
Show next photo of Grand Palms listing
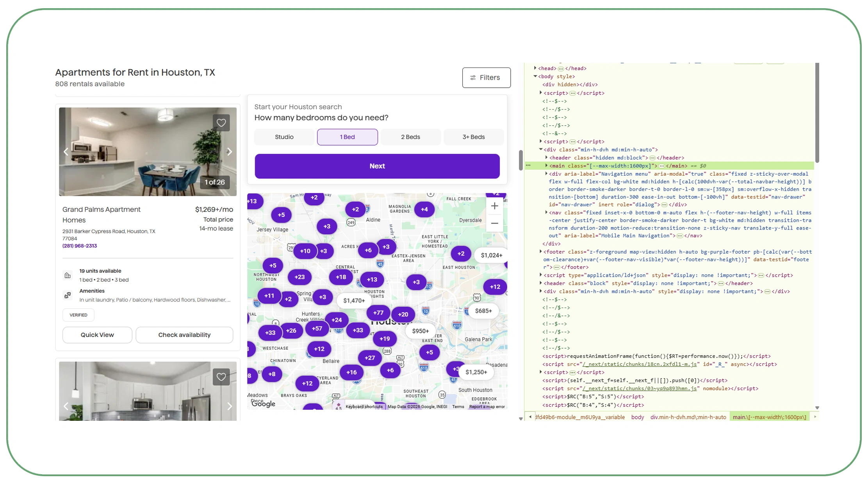click(x=230, y=152)
